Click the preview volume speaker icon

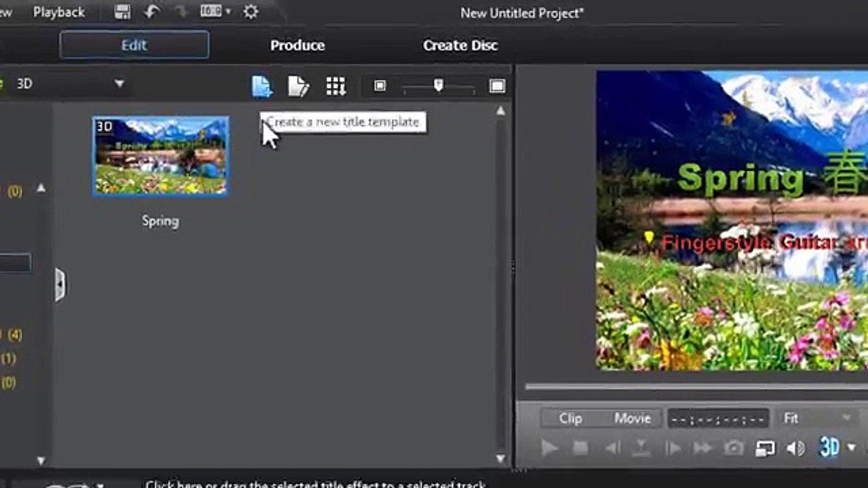coord(795,448)
